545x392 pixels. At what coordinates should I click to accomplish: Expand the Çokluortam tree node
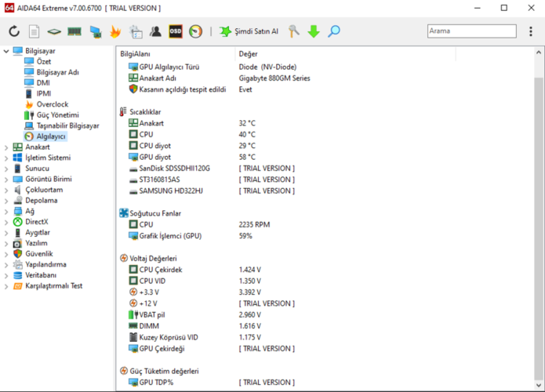(x=6, y=191)
